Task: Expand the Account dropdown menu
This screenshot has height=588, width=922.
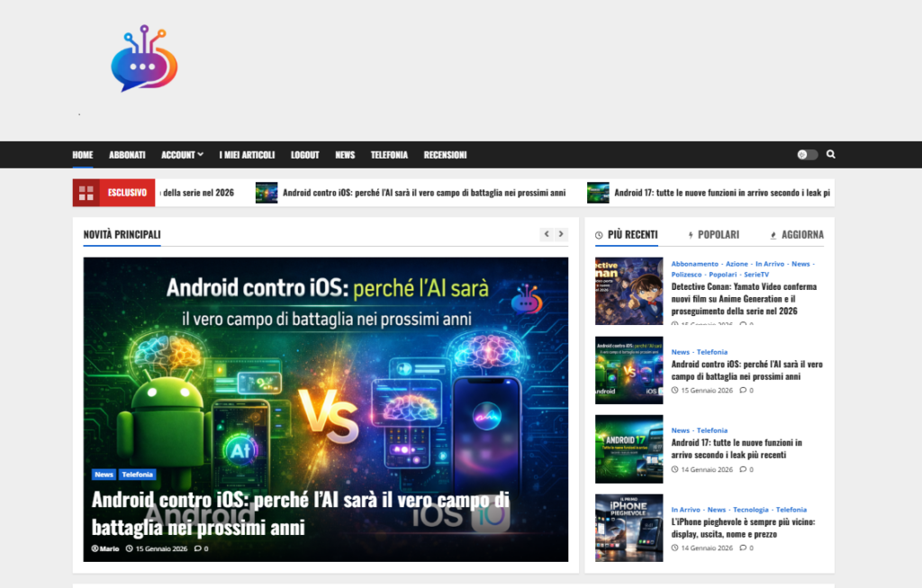Action: [x=182, y=155]
